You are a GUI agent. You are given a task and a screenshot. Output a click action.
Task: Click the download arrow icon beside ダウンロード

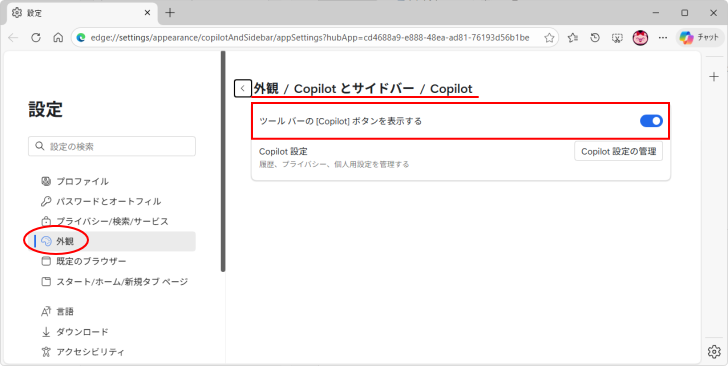pos(46,332)
